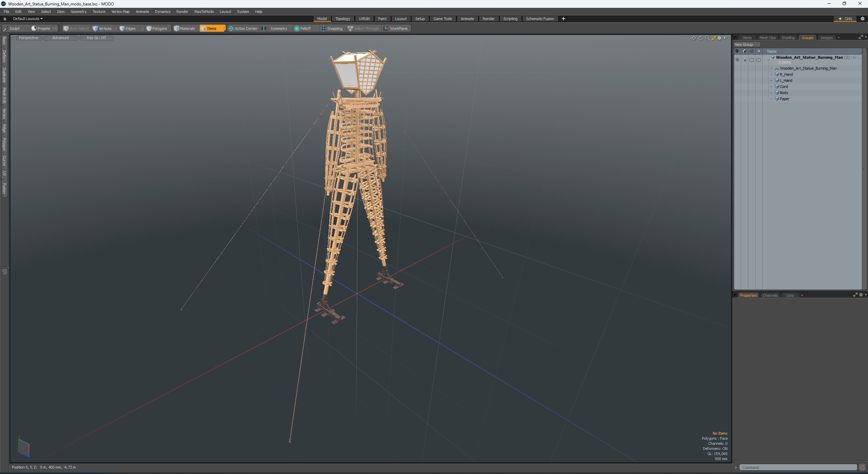Expand the Mesh Edit sidebar tab
868x474 pixels.
(x=4, y=96)
